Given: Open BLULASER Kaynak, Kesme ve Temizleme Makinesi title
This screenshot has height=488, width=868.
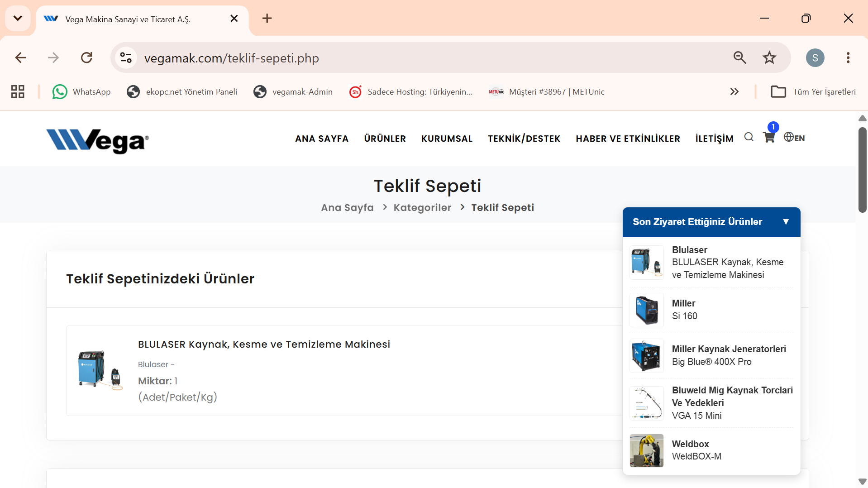Looking at the screenshot, I should click(x=264, y=344).
